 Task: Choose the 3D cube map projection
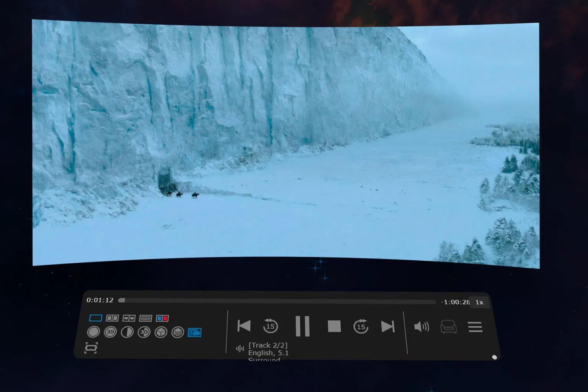click(x=178, y=332)
